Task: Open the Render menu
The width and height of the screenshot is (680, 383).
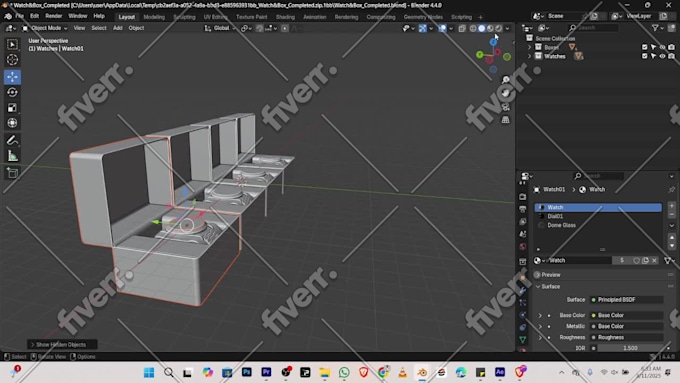Action: (54, 16)
